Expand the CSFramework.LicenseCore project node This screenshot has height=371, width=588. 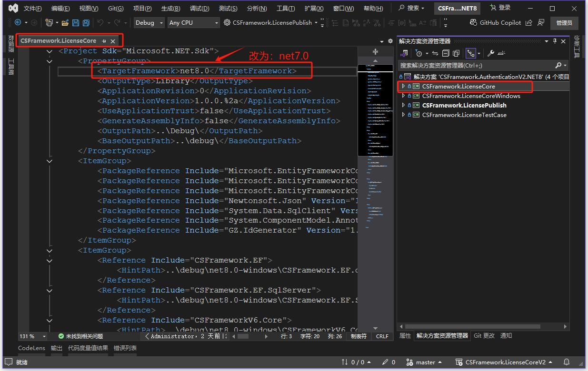(x=403, y=87)
